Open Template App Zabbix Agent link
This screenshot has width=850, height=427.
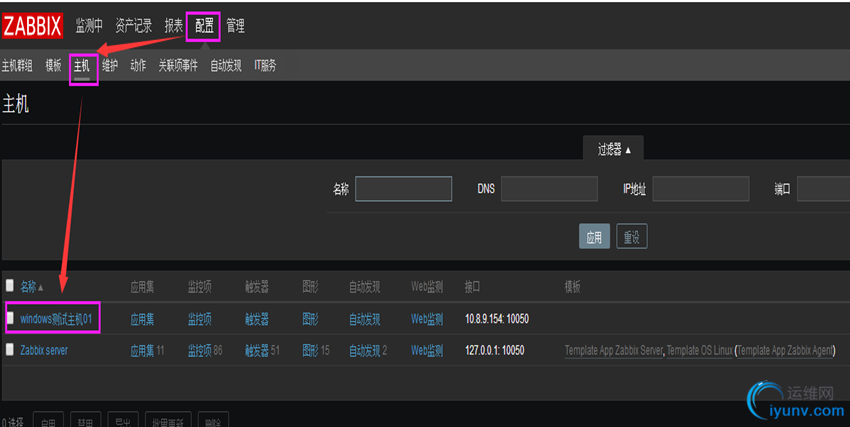785,351
